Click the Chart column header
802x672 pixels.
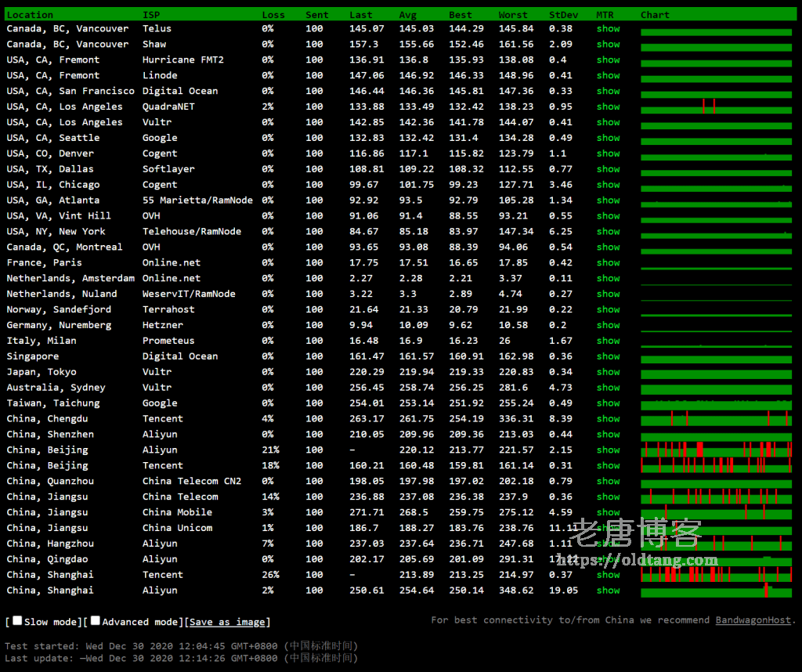click(x=655, y=15)
